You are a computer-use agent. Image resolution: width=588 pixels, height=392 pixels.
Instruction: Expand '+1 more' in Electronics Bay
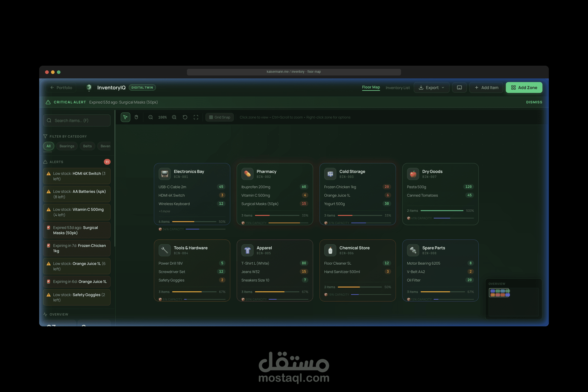pyautogui.click(x=164, y=211)
